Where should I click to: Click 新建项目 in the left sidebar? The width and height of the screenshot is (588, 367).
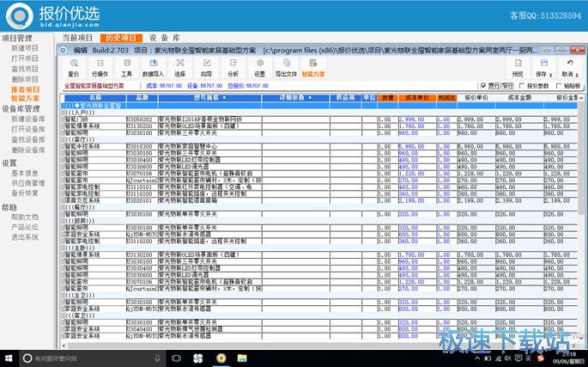(25, 49)
